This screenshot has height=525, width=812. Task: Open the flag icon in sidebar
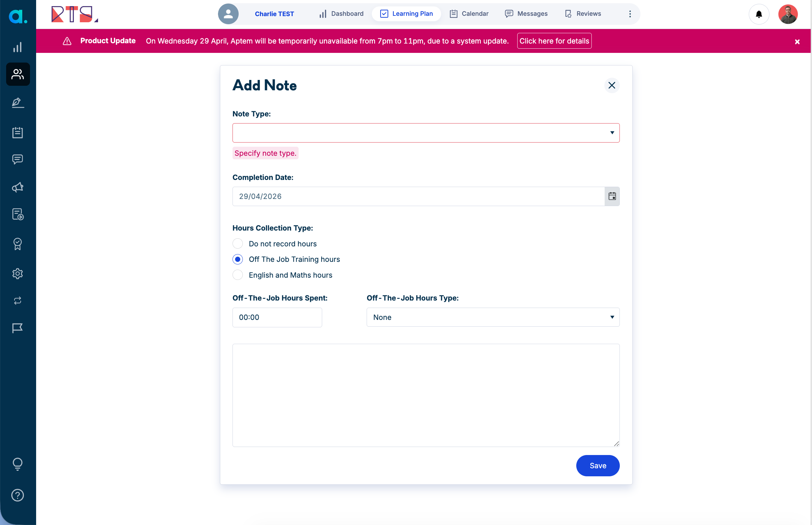coord(18,328)
